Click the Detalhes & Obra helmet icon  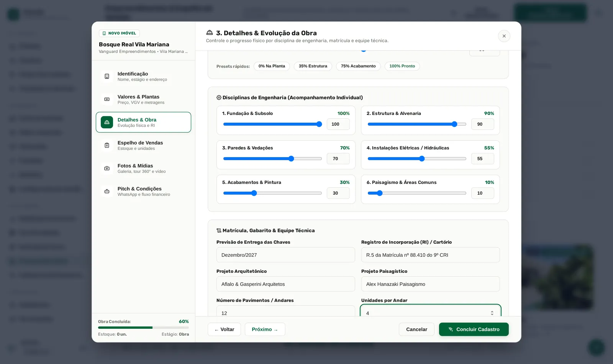coord(107,122)
